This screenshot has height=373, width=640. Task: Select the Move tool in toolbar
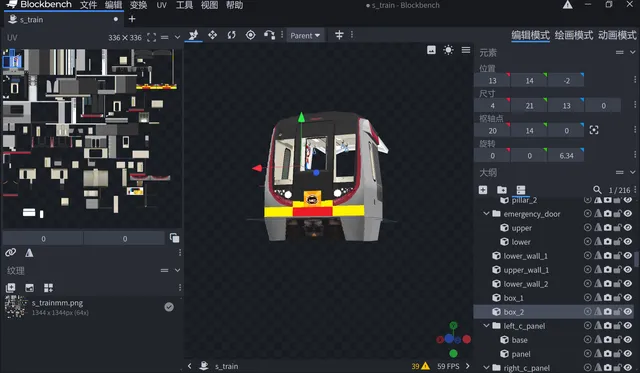(213, 35)
